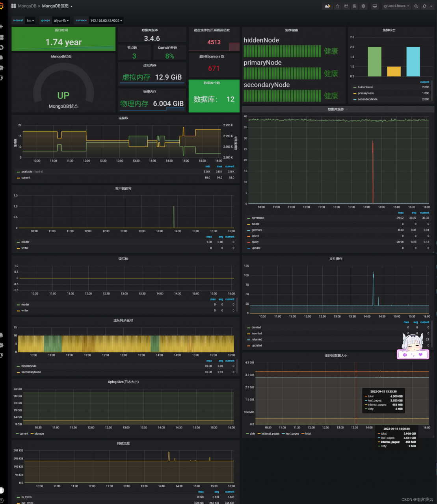Open the 读写锁 panel title menu
Image resolution: width=437 pixels, height=504 pixels.
point(123,259)
